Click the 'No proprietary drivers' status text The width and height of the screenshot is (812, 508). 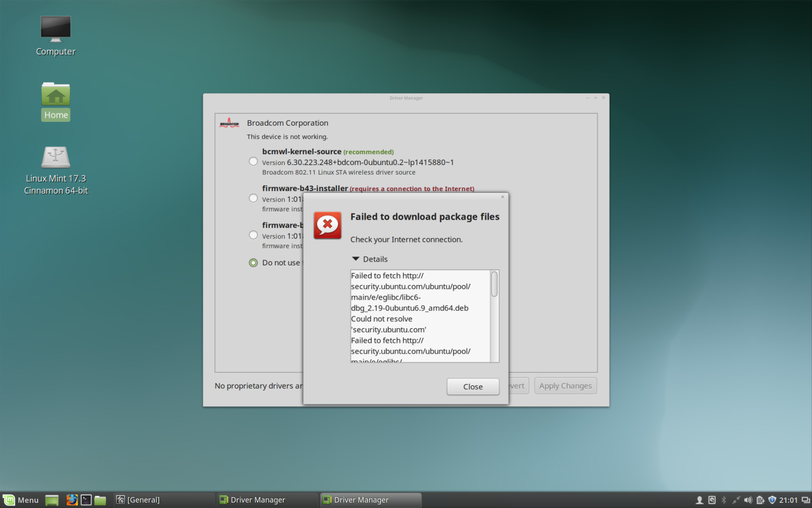tap(259, 385)
